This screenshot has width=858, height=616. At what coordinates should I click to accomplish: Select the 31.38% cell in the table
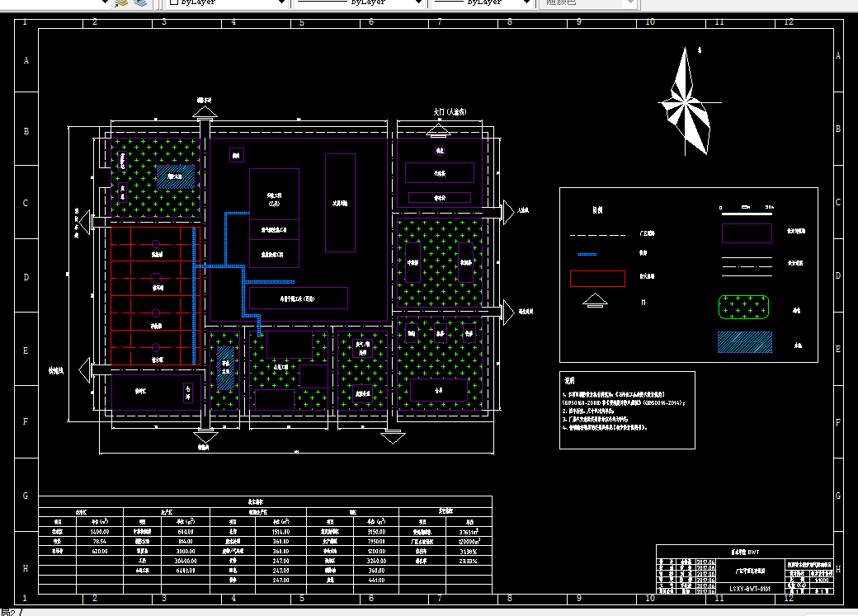[x=469, y=552]
